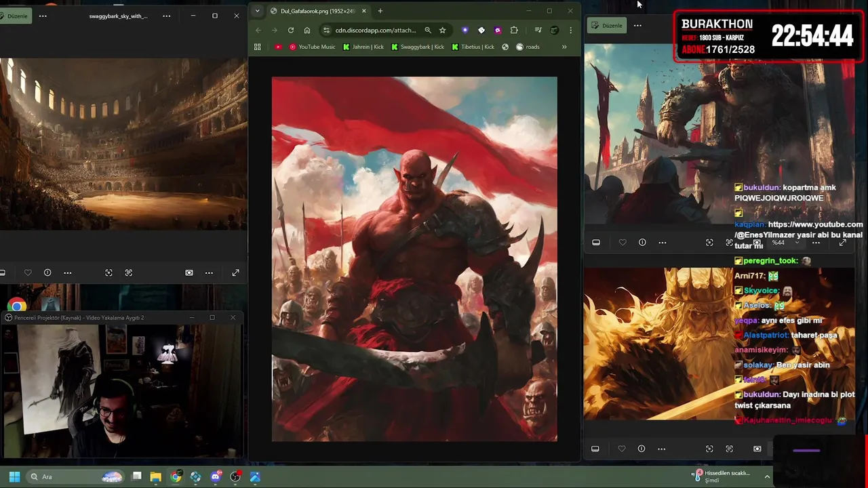The image size is (868, 488).
Task: Click the screen-fit icon under arena photo
Action: pyautogui.click(x=189, y=272)
